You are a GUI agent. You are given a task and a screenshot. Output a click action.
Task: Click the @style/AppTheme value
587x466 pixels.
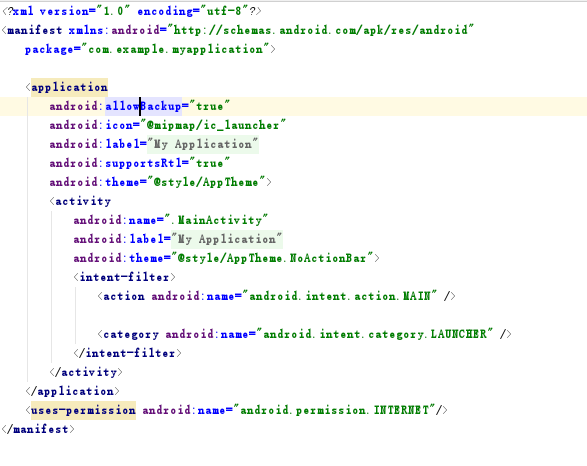click(206, 182)
